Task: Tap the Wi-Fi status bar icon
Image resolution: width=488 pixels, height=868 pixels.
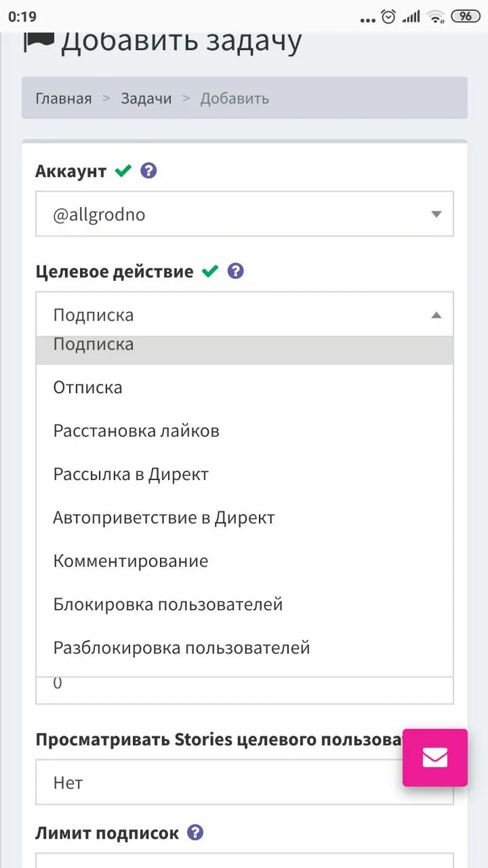Action: click(436, 16)
